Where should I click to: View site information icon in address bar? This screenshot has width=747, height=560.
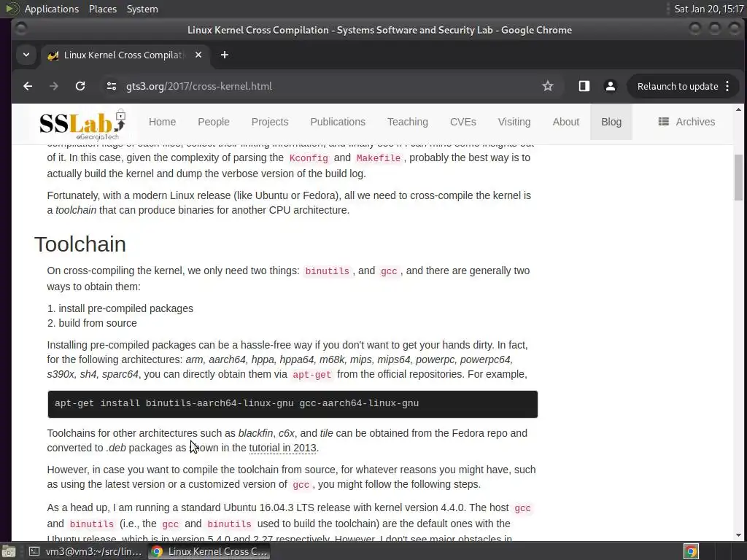pyautogui.click(x=112, y=86)
